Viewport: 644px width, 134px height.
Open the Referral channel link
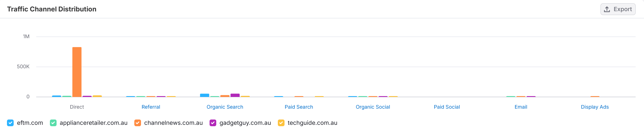(151, 107)
